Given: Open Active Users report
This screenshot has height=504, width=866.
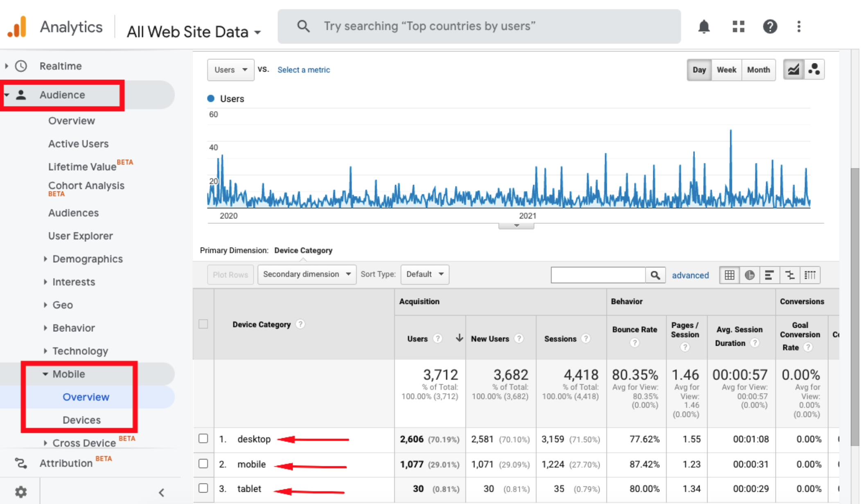Looking at the screenshot, I should click(x=78, y=144).
